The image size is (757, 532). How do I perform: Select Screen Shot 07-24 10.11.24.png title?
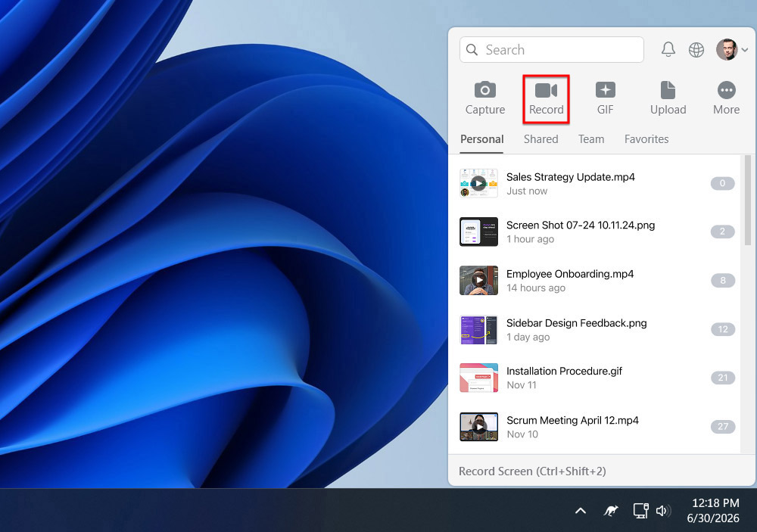[581, 226]
